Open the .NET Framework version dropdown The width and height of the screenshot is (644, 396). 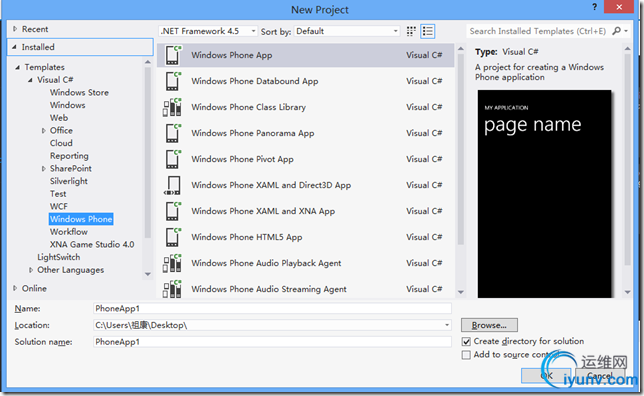coord(208,31)
